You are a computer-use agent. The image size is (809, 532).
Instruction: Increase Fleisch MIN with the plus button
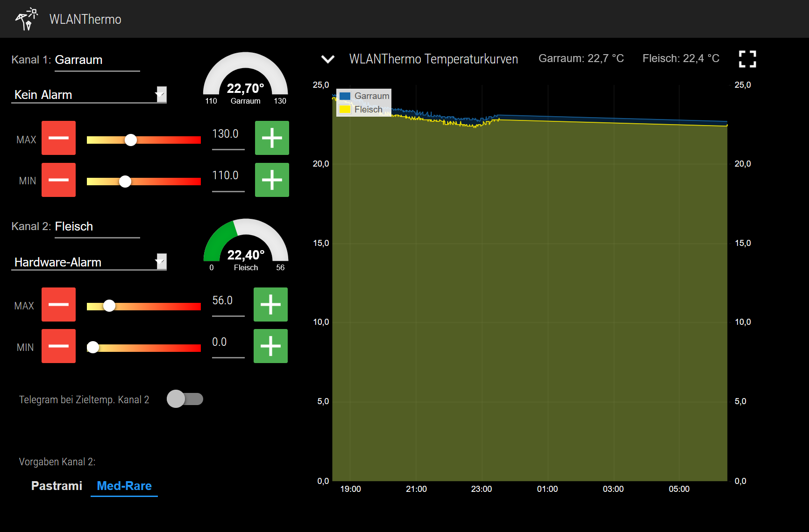[270, 346]
